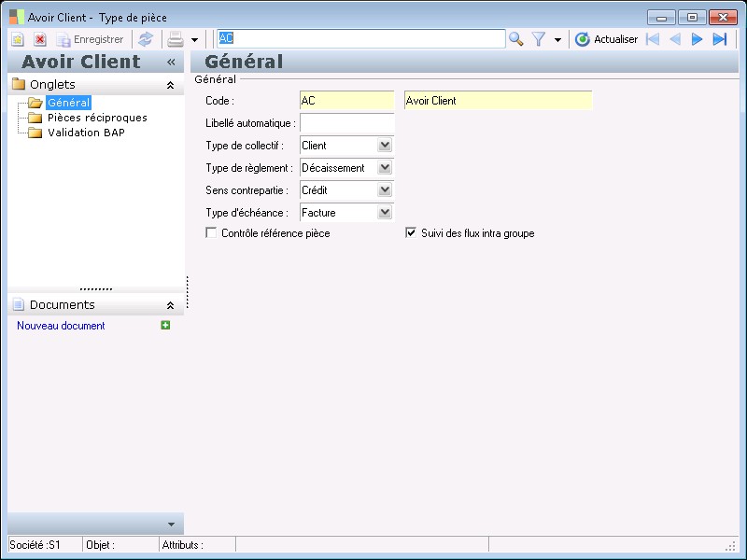Click the magnifier search icon
Image resolution: width=747 pixels, height=560 pixels.
[516, 39]
